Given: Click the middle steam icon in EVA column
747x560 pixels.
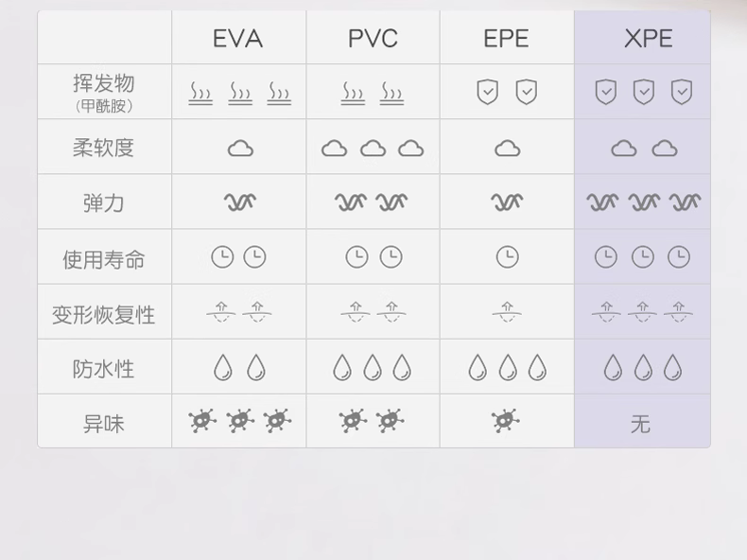Looking at the screenshot, I should (x=240, y=93).
